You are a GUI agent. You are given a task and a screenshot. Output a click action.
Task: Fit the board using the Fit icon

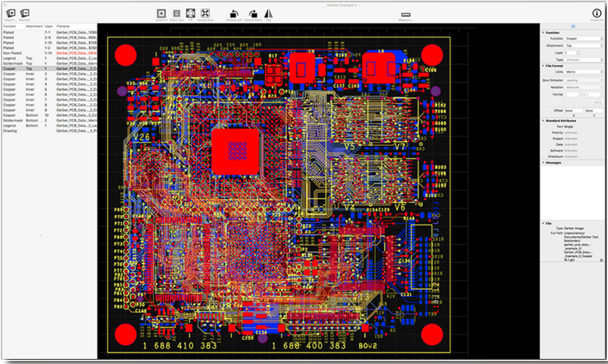[191, 13]
